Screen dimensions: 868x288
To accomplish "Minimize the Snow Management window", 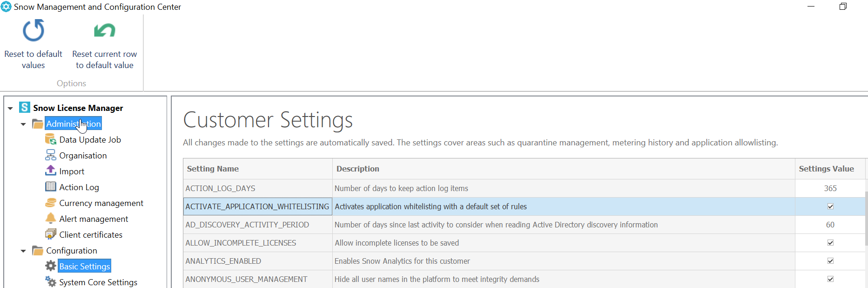I will tap(811, 7).
